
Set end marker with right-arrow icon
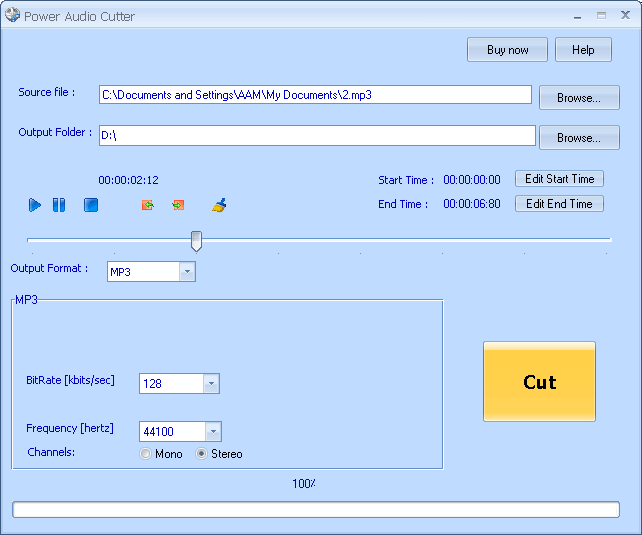pos(178,205)
